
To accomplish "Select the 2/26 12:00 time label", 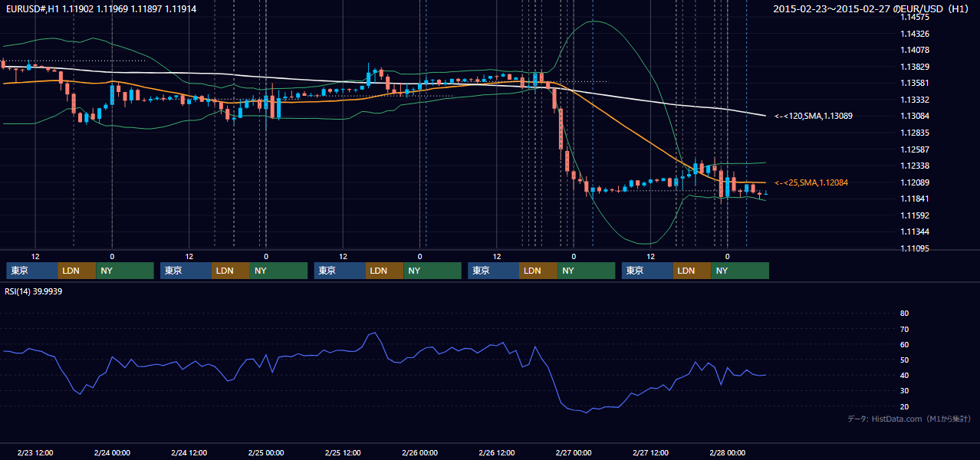I will [497, 452].
